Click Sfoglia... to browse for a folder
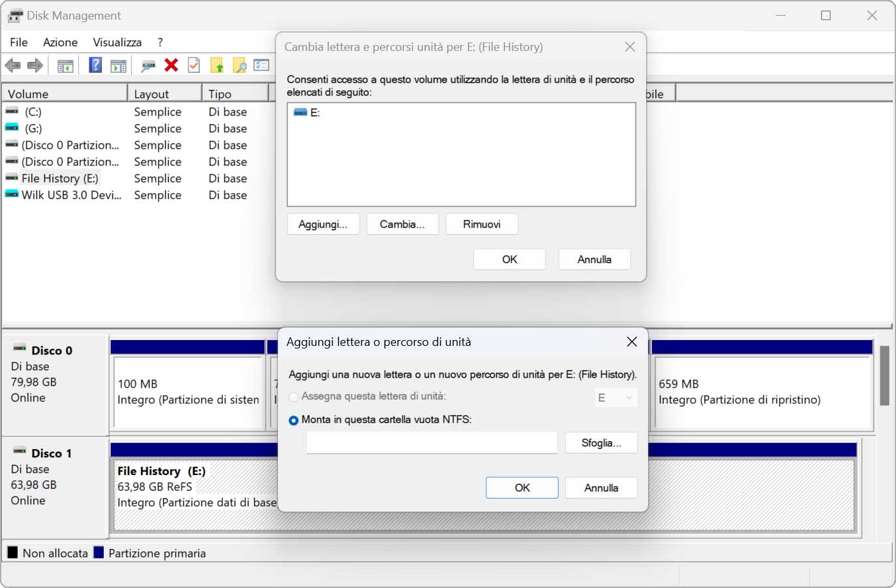The height and width of the screenshot is (588, 896). click(x=601, y=443)
